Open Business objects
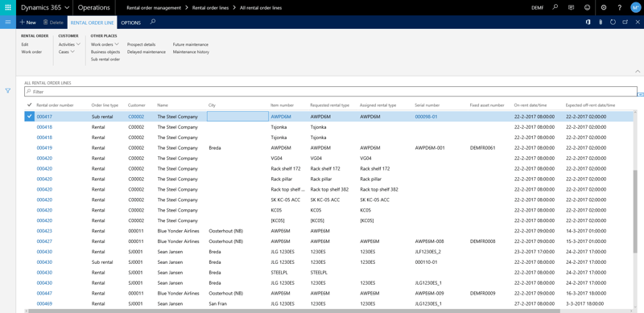 [x=105, y=51]
